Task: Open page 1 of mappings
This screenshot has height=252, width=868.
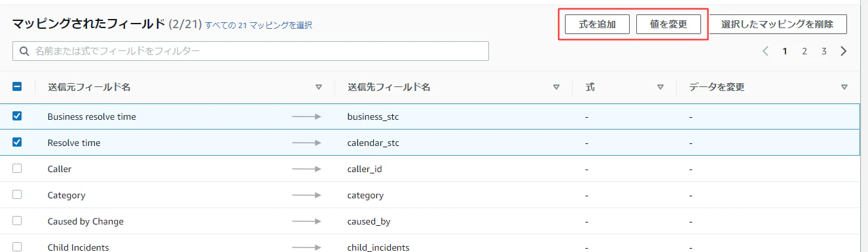Action: coord(785,51)
